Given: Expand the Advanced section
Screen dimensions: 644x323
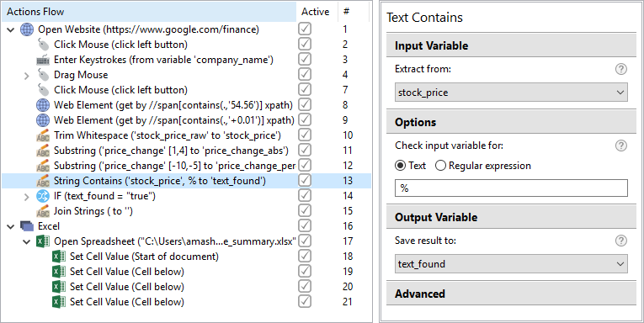Looking at the screenshot, I should 511,294.
